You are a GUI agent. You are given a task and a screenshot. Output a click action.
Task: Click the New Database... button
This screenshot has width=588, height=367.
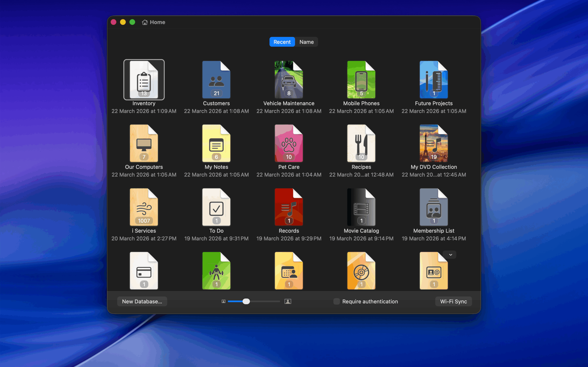142,301
